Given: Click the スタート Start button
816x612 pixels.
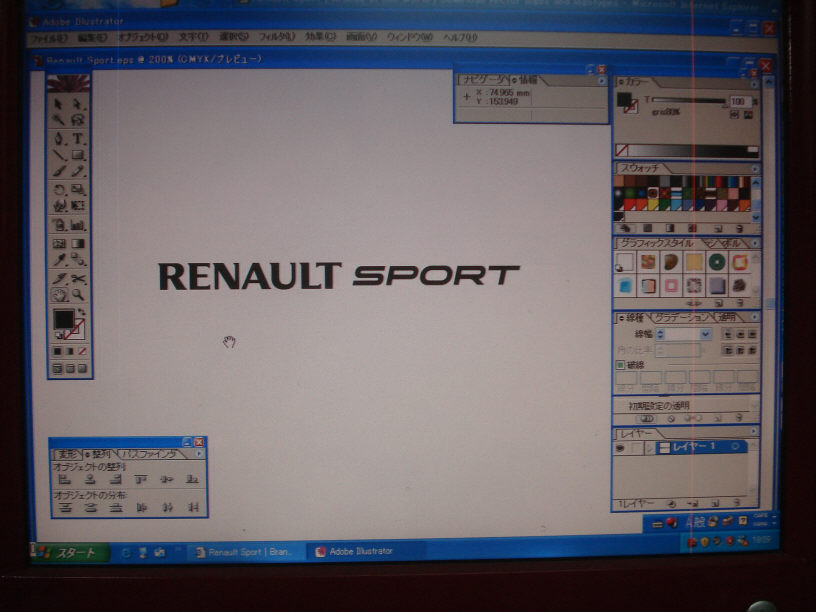Looking at the screenshot, I should coord(68,552).
